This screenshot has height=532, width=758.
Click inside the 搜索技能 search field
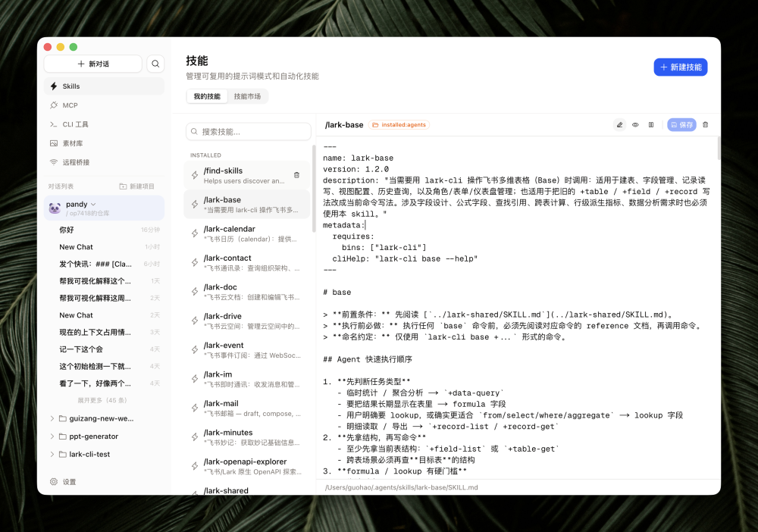pos(248,131)
